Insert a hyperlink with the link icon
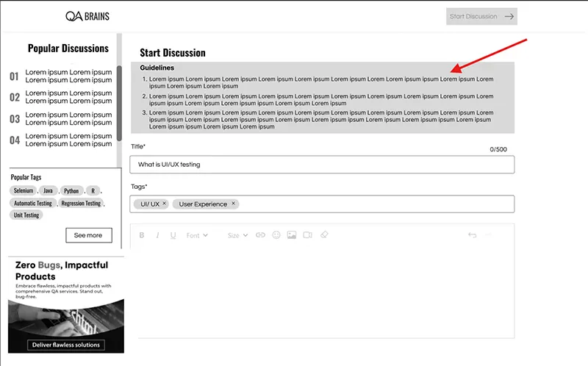 coord(260,235)
